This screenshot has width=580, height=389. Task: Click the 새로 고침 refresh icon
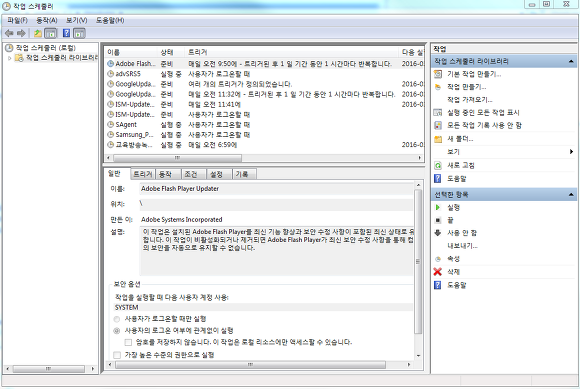click(438, 165)
